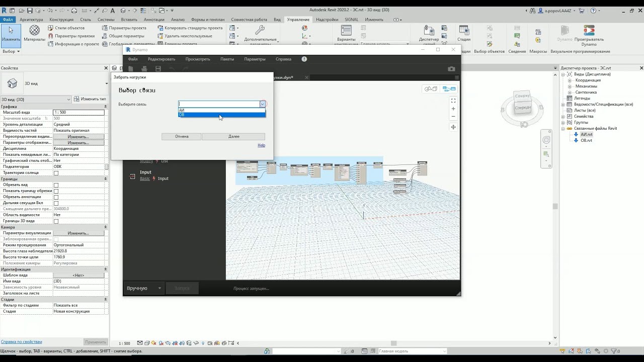The height and width of the screenshot is (362, 644).
Task: Open Стадии (Phases) dialog
Action: coord(464,33)
